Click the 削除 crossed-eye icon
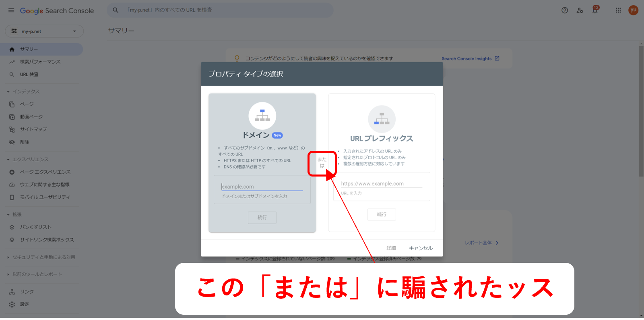 click(12, 142)
